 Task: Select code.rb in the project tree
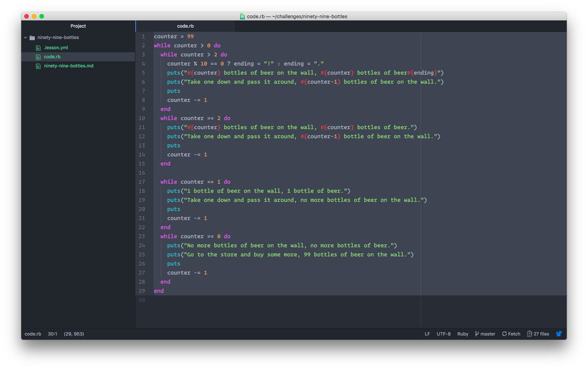[52, 57]
